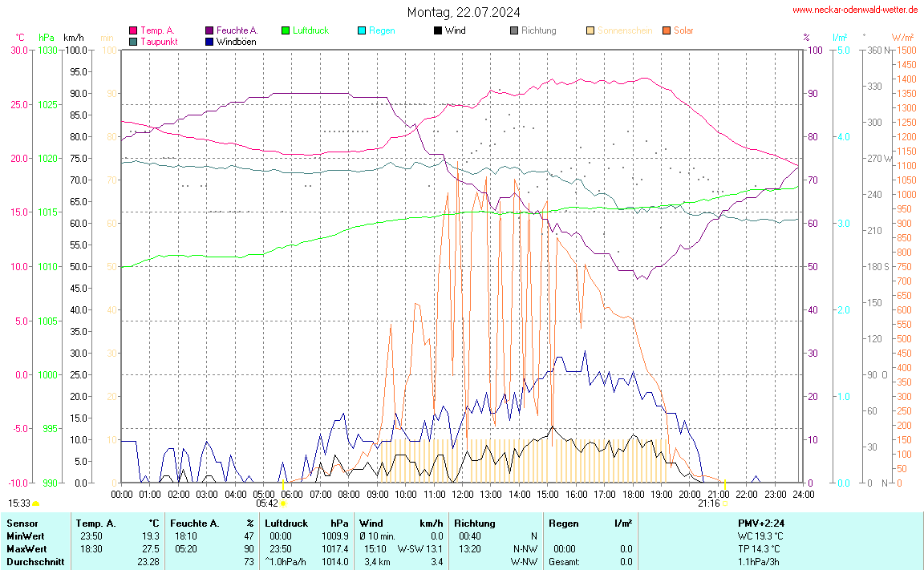
Task: Click the black Wind legend square
Action: 438,30
